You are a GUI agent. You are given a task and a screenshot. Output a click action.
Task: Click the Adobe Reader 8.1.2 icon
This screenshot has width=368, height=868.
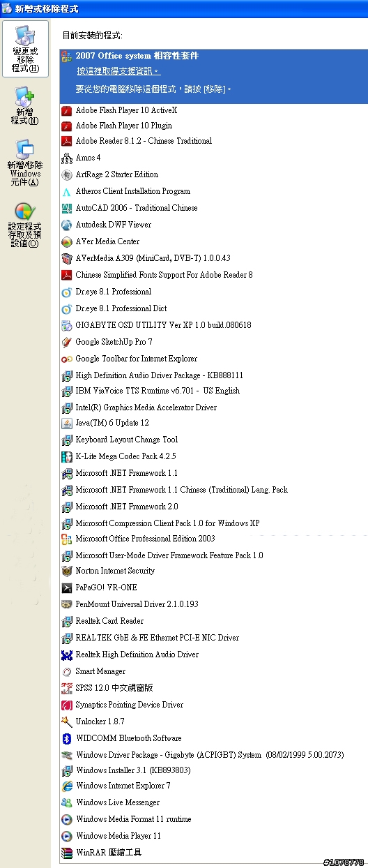(x=67, y=141)
